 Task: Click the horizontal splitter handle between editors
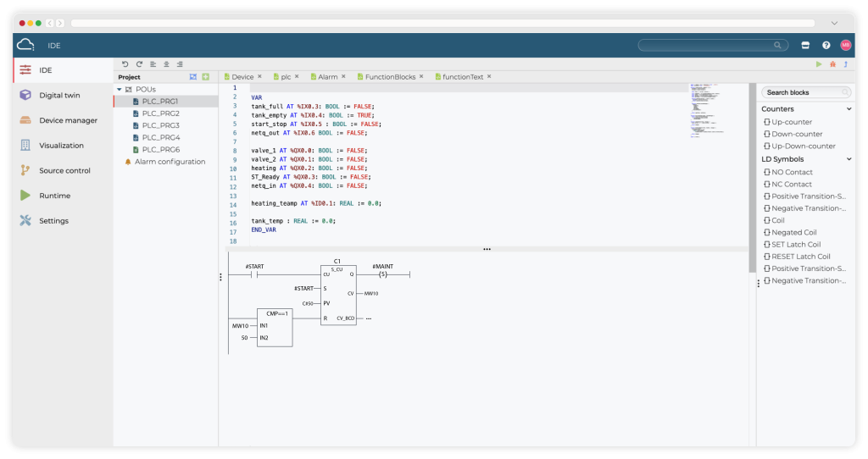487,249
